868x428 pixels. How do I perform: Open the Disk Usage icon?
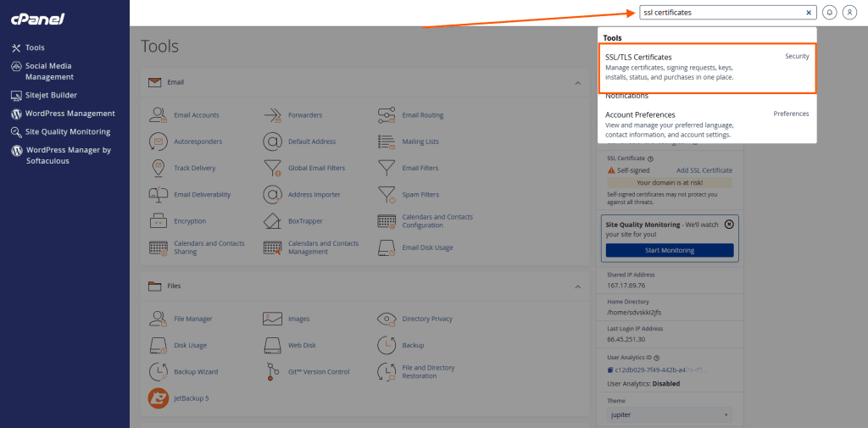[x=159, y=346]
